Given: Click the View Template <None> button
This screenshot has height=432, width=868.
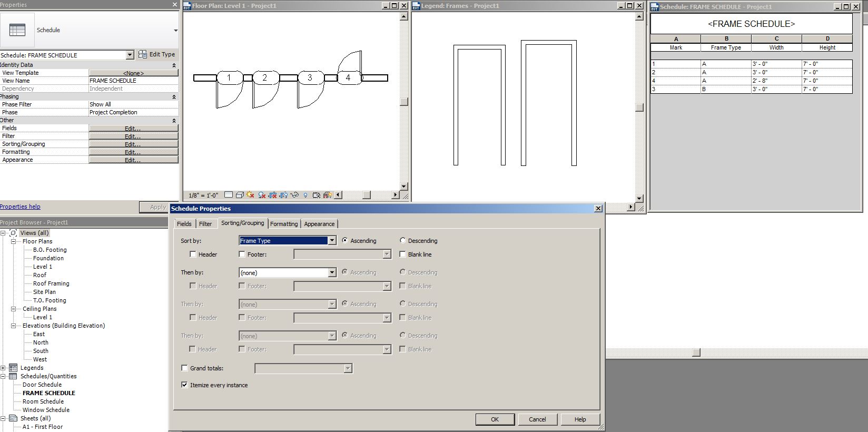Looking at the screenshot, I should click(133, 73).
